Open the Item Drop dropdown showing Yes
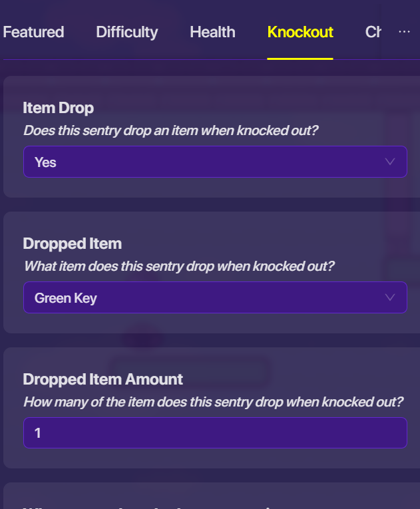420x509 pixels. [214, 162]
